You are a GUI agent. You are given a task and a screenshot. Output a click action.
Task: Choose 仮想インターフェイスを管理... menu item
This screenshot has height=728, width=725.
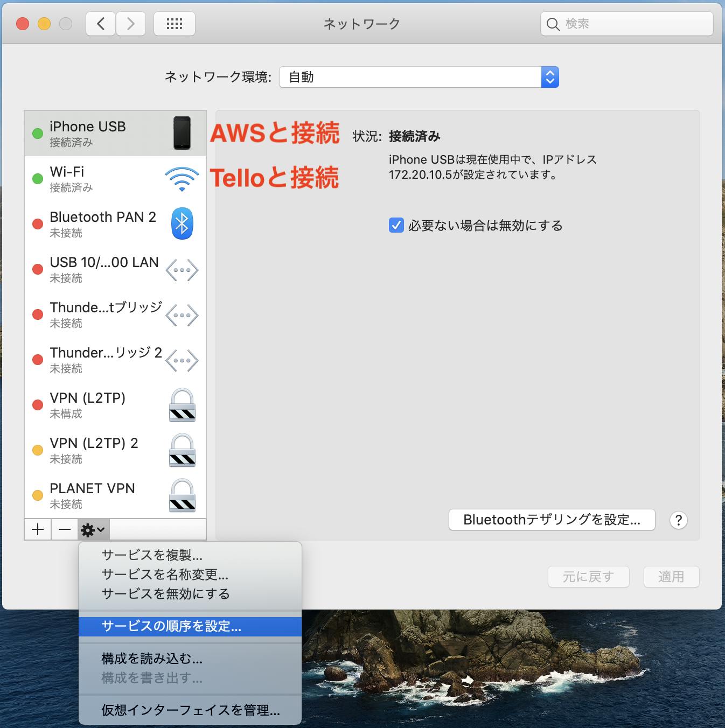tap(190, 710)
